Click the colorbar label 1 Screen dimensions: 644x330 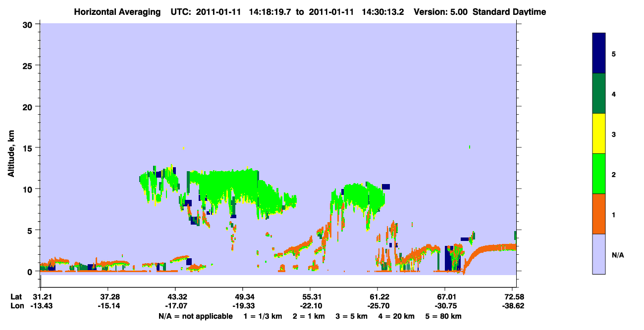click(614, 214)
